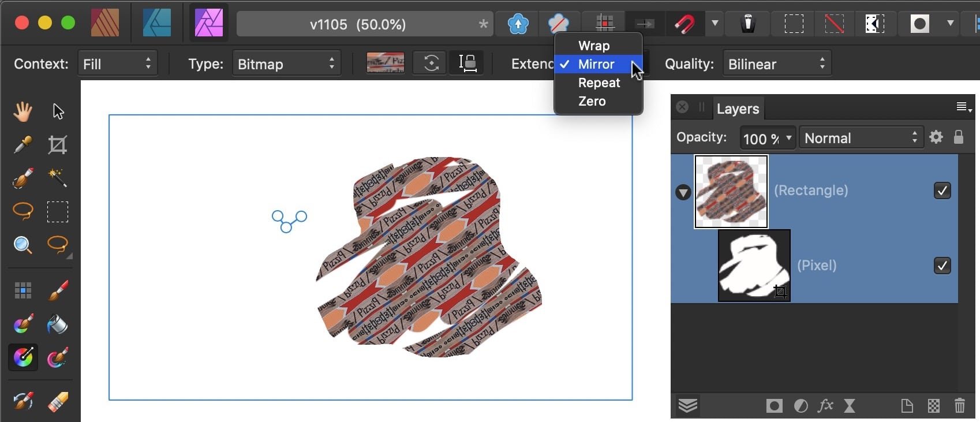
Task: Select the (Rectangle) layer thumbnail
Action: (x=731, y=192)
